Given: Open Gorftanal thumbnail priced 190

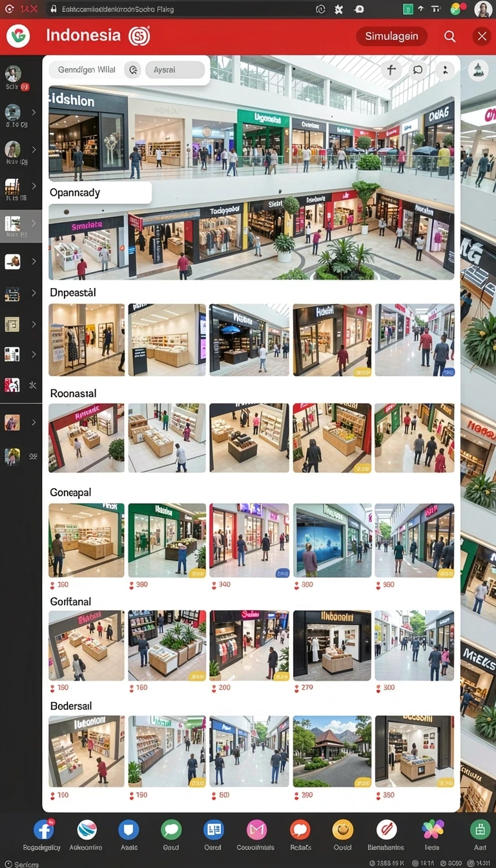Looking at the screenshot, I should click(87, 645).
